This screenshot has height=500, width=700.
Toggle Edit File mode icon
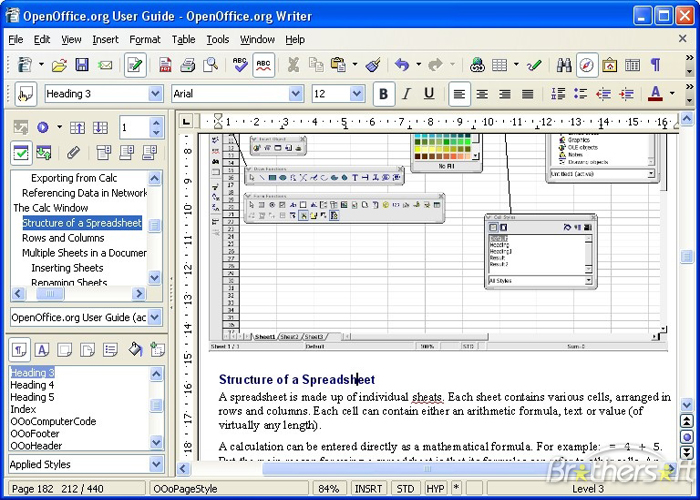point(135,66)
